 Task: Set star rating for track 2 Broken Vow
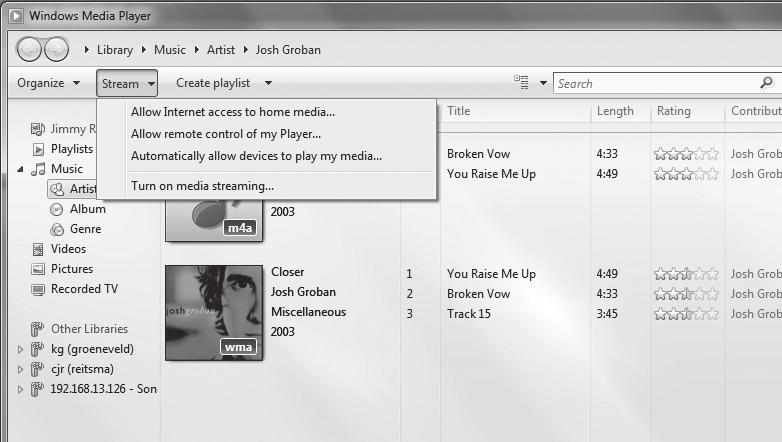point(686,294)
